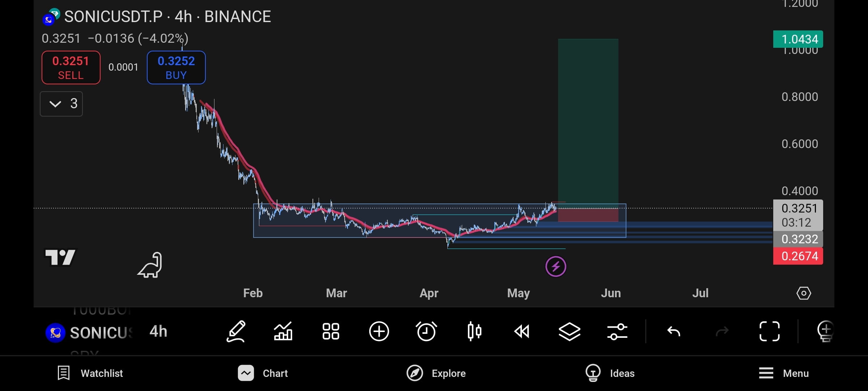868x391 pixels.
Task: Publish idea with lightbulb-plus icon
Action: 826,331
